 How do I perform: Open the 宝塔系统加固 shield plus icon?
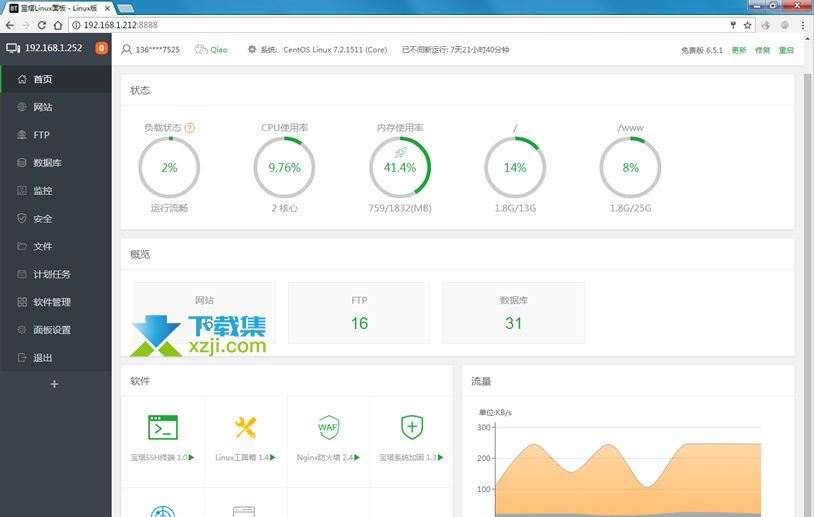point(412,427)
